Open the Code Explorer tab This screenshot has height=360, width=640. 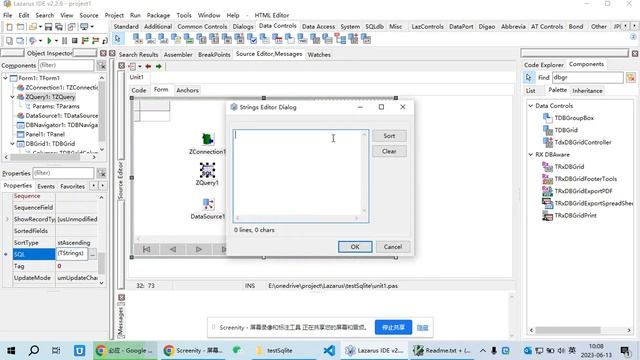[543, 65]
